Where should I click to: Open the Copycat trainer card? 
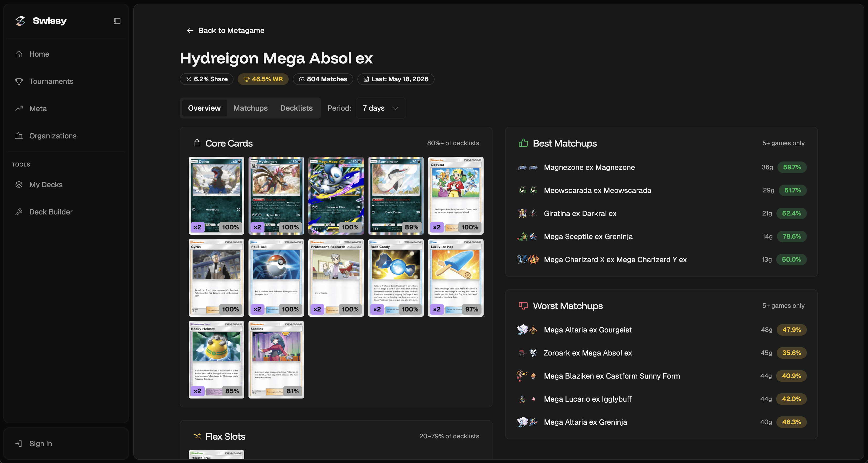[456, 196]
